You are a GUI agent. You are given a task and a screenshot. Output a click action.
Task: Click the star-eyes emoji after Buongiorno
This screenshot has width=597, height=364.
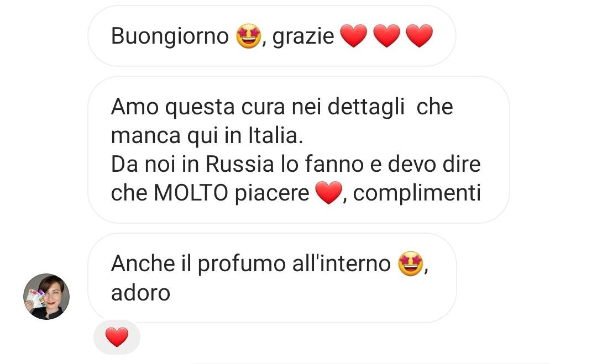tap(249, 36)
